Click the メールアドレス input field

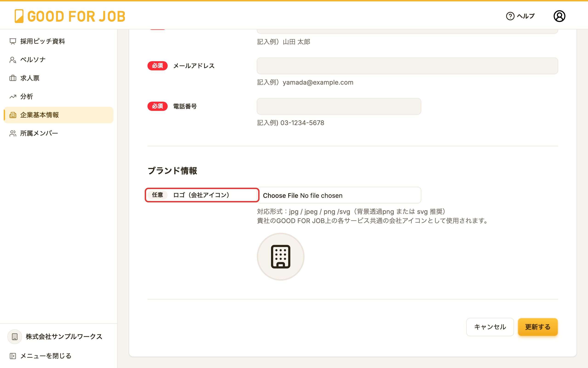(407, 66)
